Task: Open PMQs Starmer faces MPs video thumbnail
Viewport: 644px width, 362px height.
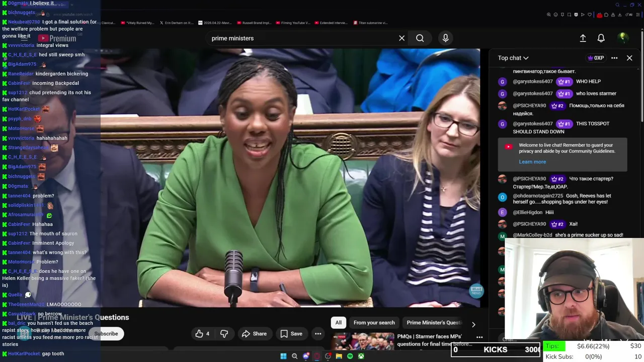Action: (x=363, y=341)
